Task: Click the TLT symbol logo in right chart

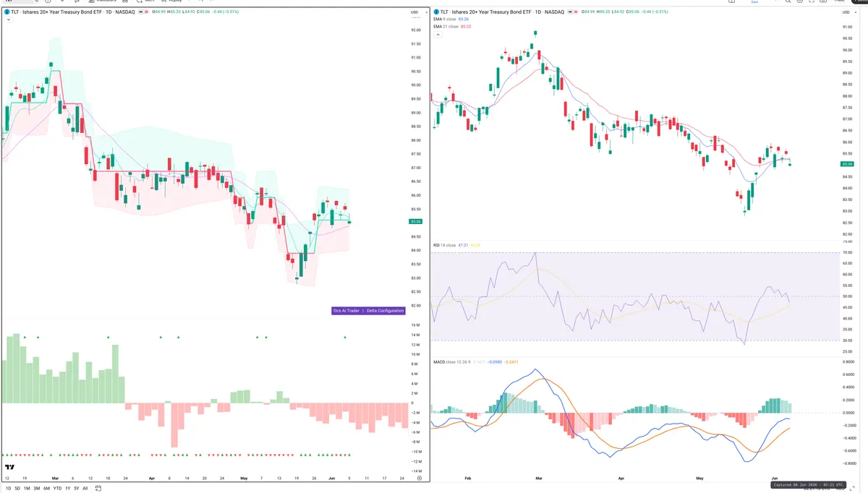Action: (x=436, y=12)
